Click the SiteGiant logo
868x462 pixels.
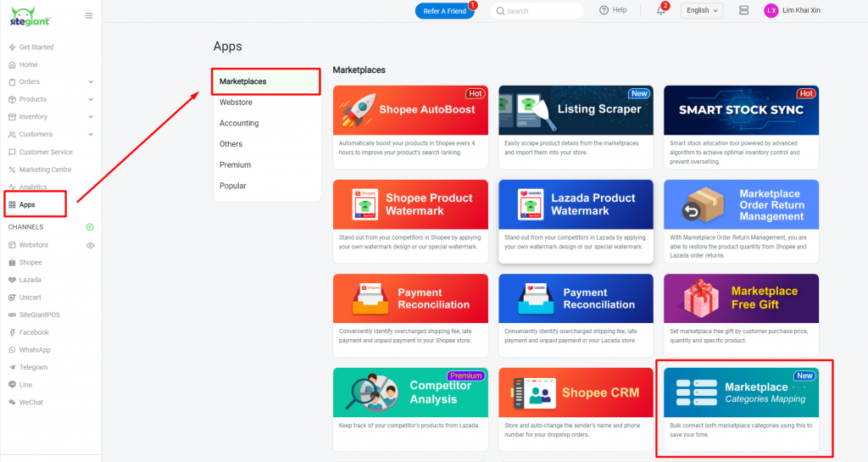pos(31,16)
